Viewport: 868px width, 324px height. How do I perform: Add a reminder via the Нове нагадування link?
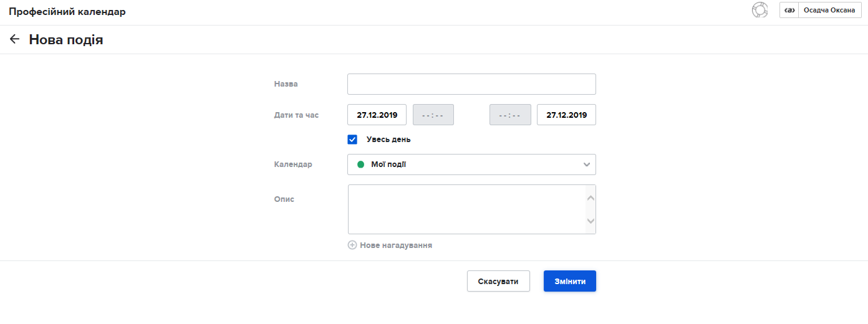(x=396, y=245)
